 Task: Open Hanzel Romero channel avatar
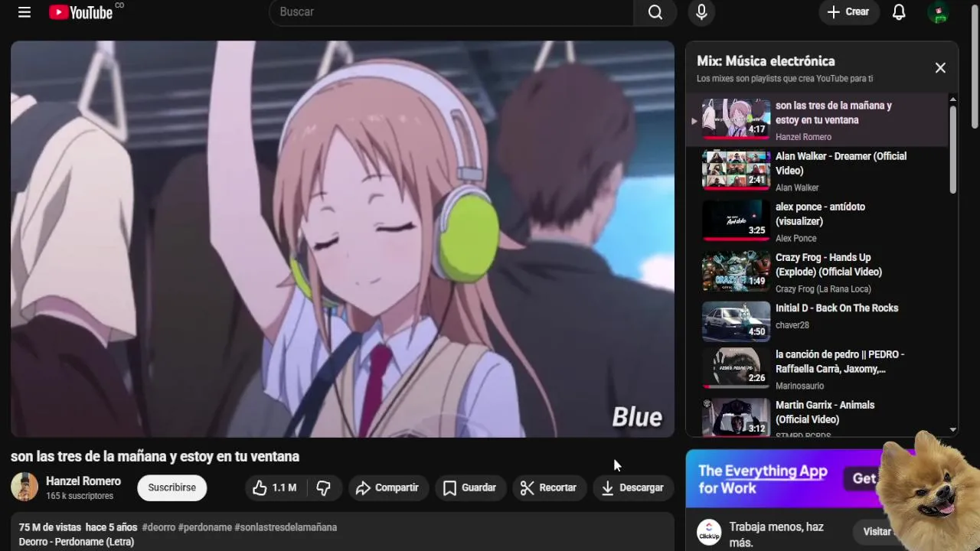point(24,487)
